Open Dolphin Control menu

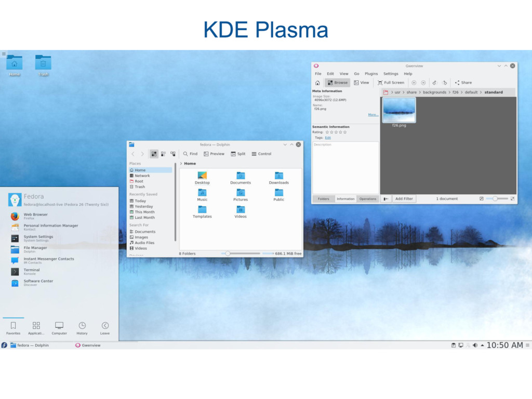(x=261, y=154)
